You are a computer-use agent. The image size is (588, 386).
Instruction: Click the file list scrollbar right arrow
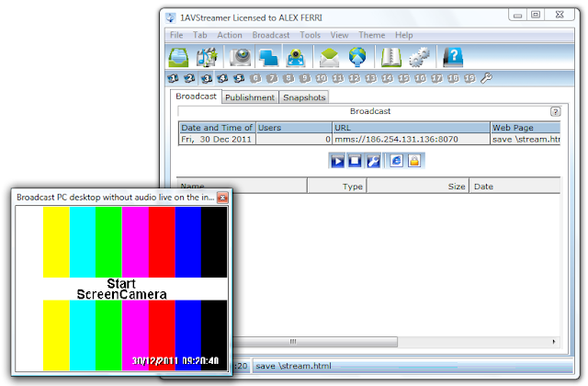(x=554, y=342)
